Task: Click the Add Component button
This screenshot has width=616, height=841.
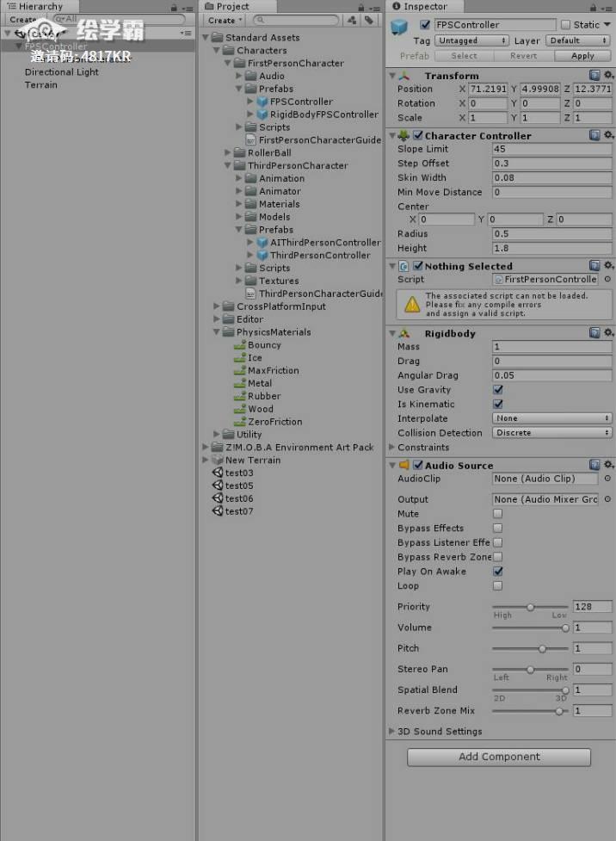Action: [x=499, y=757]
